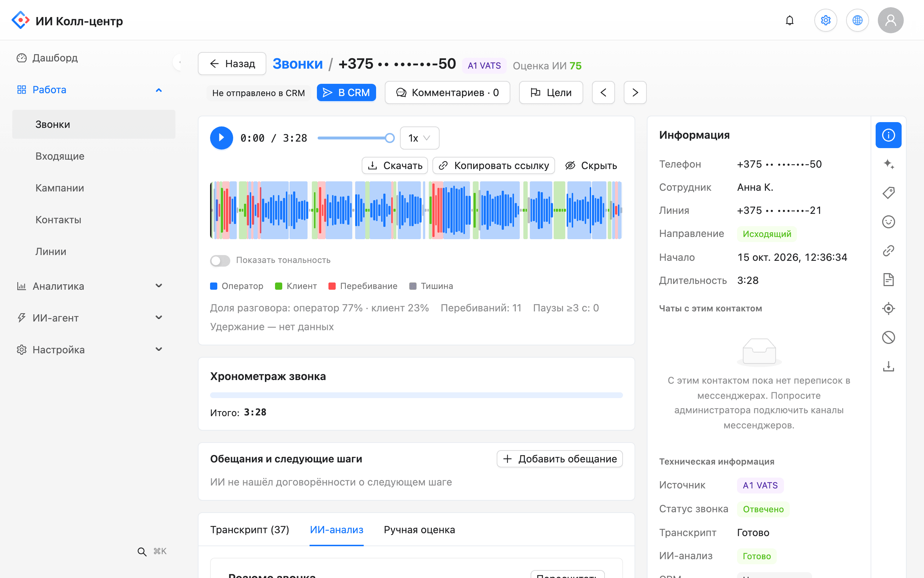Open the tags panel icon

[888, 193]
